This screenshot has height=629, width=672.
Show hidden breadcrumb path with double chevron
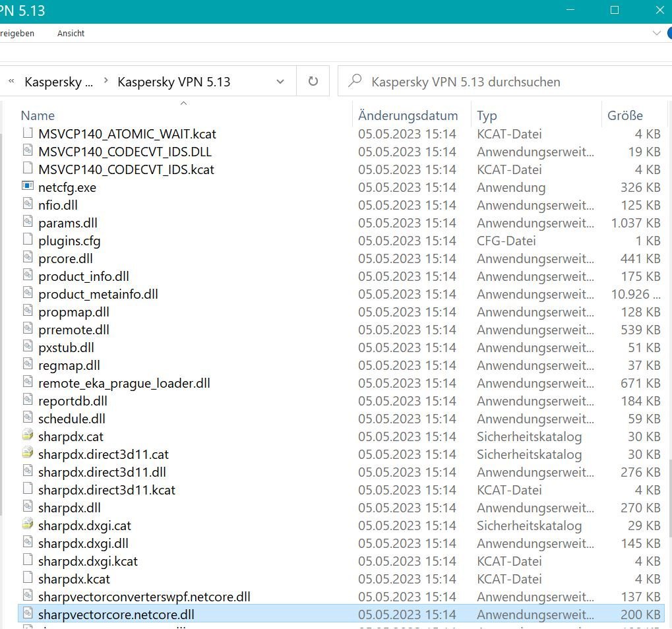(x=12, y=81)
